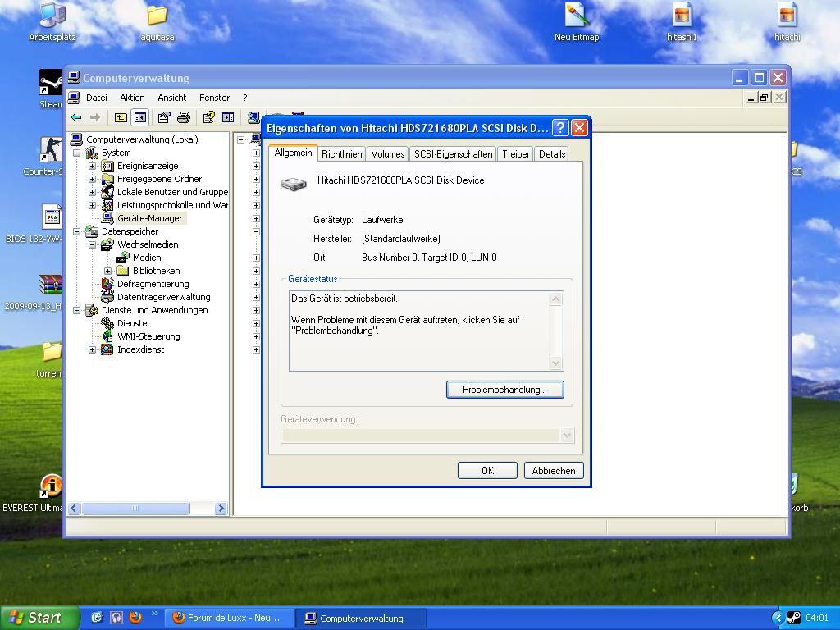Click the printer toolbar icon

[184, 117]
